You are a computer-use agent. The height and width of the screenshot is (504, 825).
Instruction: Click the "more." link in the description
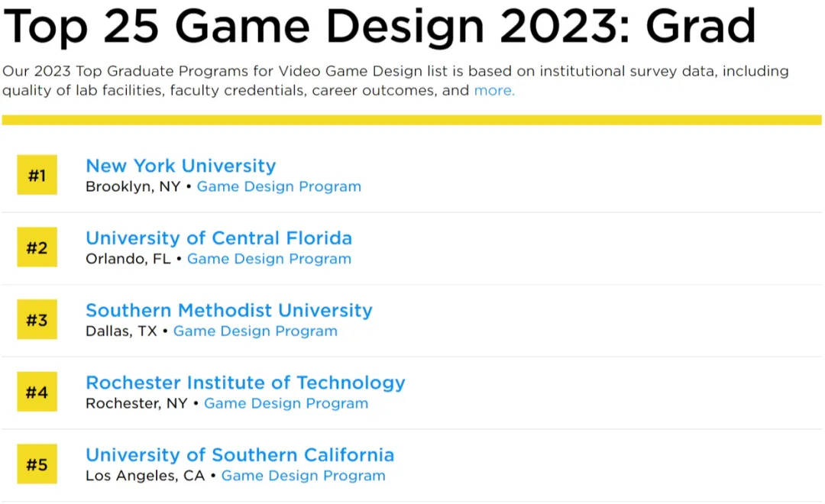(x=494, y=91)
